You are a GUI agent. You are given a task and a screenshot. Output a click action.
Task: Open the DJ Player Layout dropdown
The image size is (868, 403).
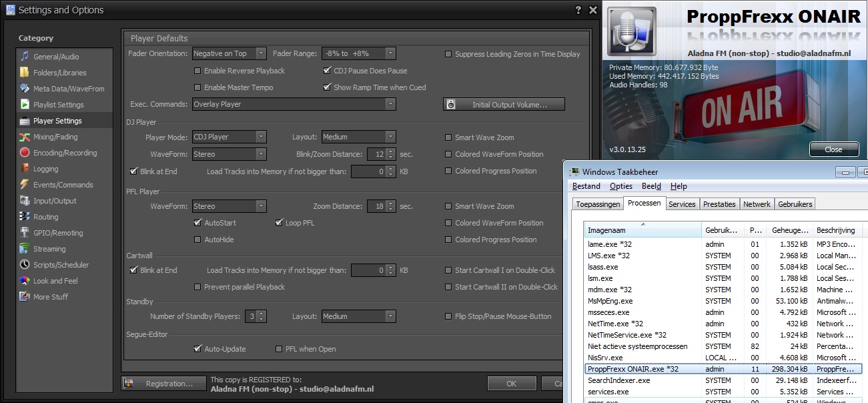click(x=359, y=137)
